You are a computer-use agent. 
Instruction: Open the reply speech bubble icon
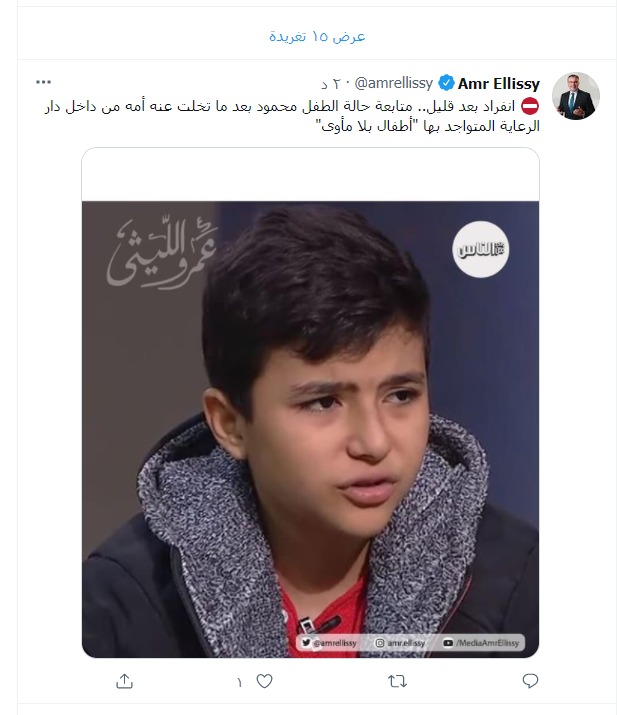pyautogui.click(x=530, y=681)
